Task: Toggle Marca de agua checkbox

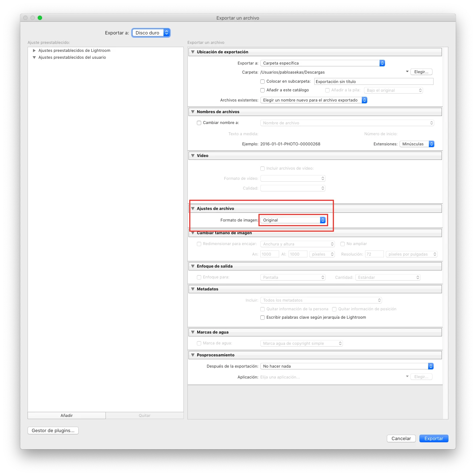Action: tap(199, 343)
